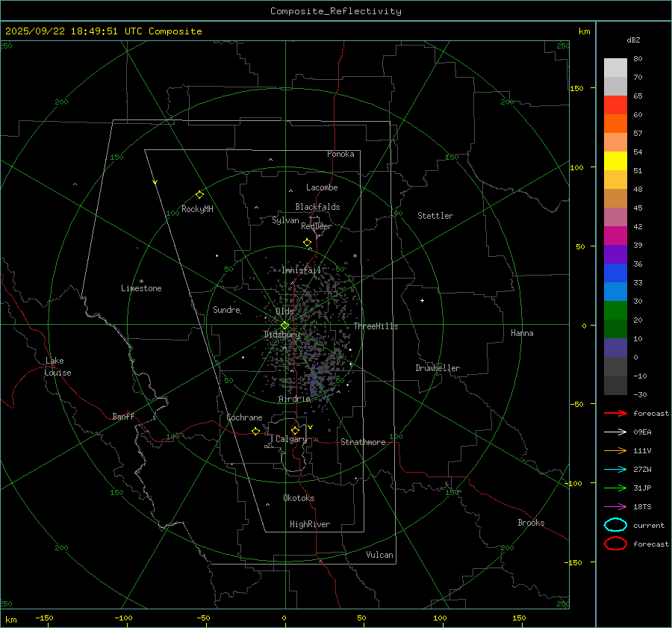Image resolution: width=672 pixels, height=628 pixels.
Task: Select the magenta 18TS arrow legend icon
Action: click(615, 506)
